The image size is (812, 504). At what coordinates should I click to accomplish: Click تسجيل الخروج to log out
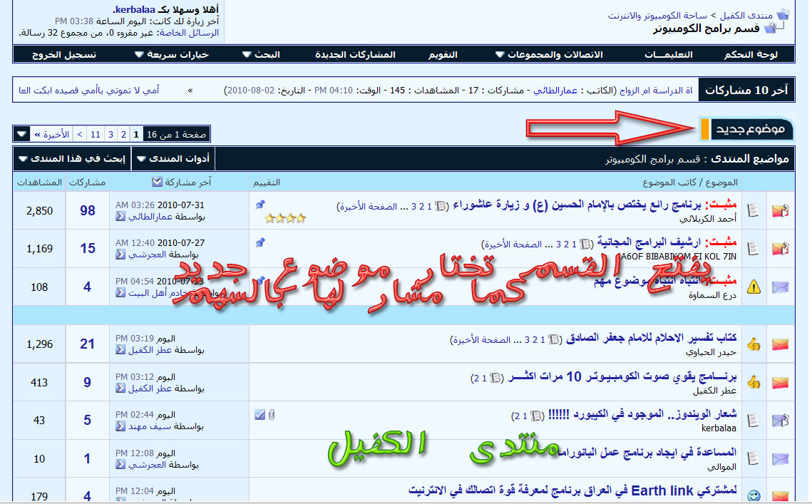tap(66, 55)
